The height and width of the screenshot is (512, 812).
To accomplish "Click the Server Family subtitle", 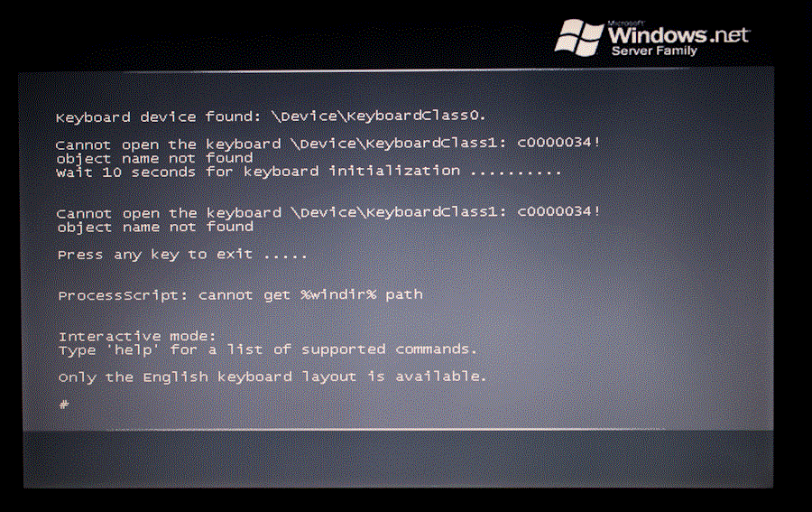I will tap(654, 51).
